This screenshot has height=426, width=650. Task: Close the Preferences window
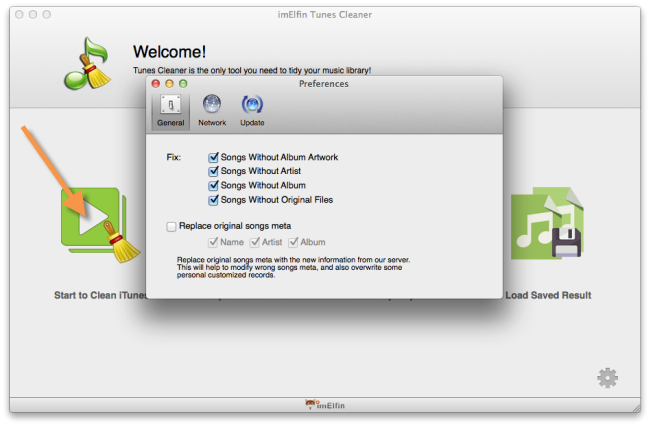pos(156,84)
